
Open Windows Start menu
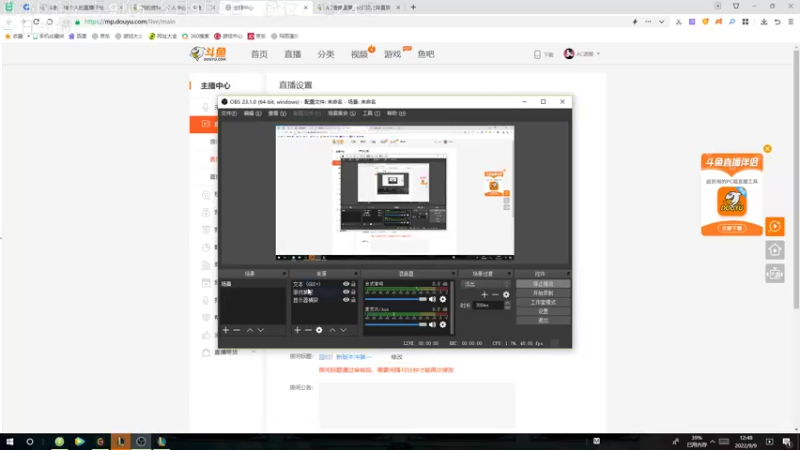(x=10, y=441)
